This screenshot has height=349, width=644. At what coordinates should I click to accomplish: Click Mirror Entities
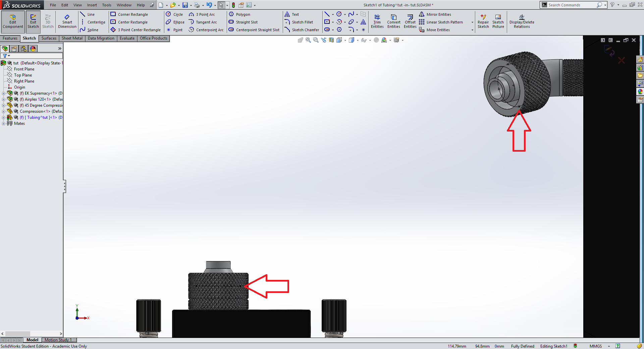435,14
